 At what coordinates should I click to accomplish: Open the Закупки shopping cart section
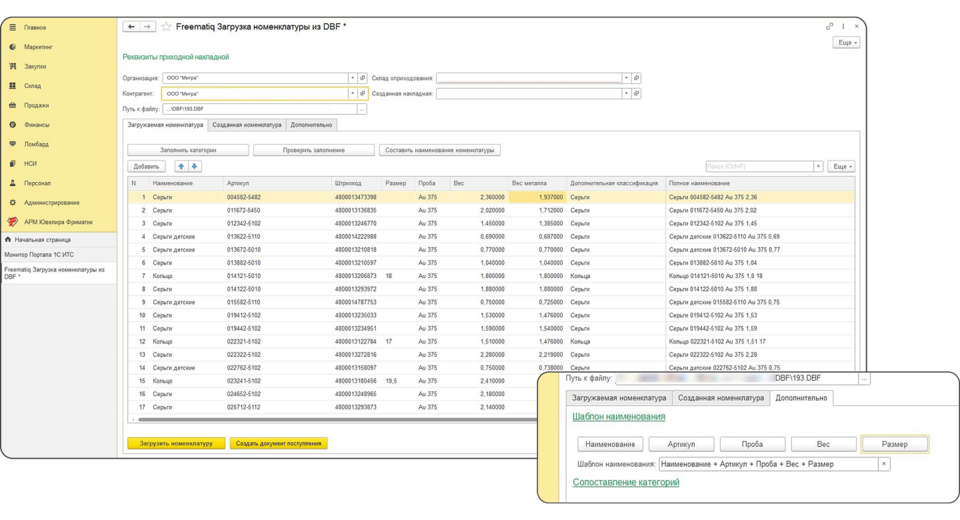(35, 66)
